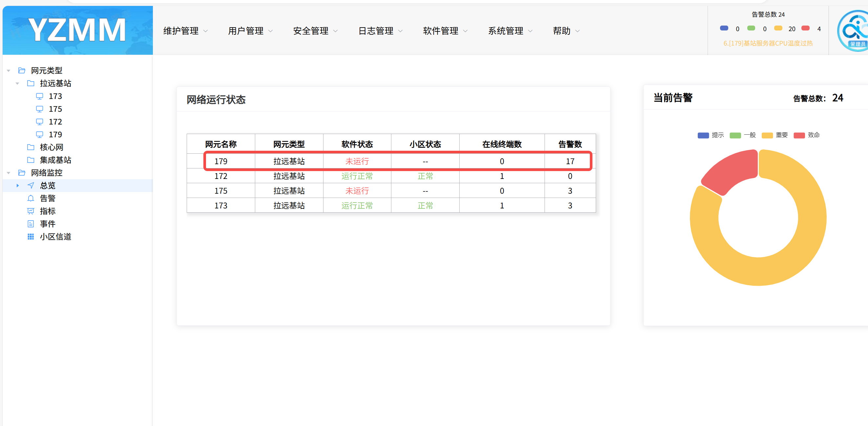Click 运行正常 status in row 172

pyautogui.click(x=357, y=176)
